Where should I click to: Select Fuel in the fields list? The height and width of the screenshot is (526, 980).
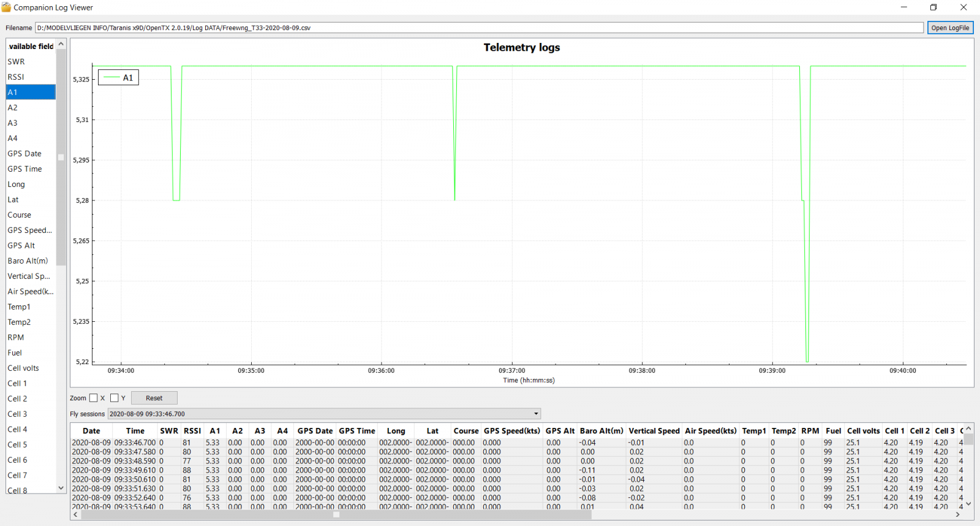[x=31, y=353]
